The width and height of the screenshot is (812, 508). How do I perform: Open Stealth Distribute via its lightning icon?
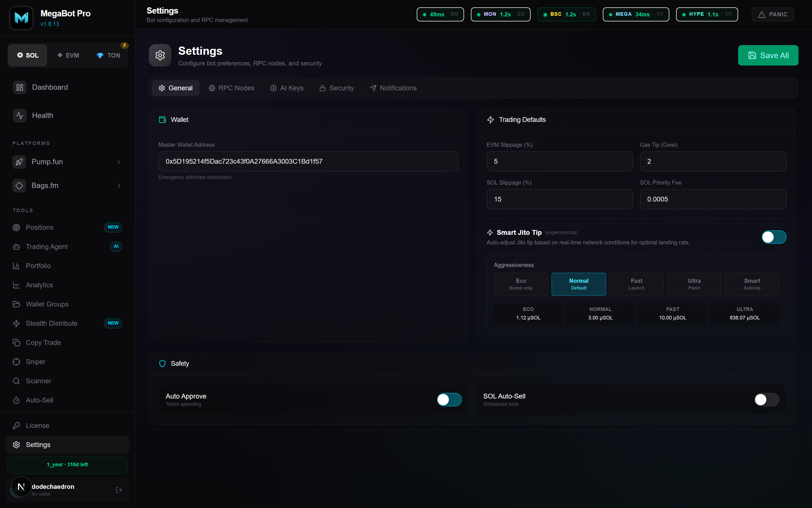(x=16, y=323)
